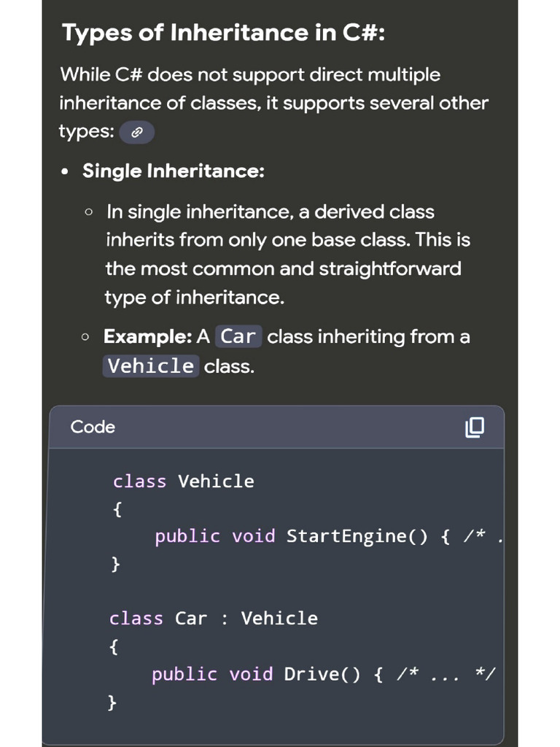560x747 pixels.
Task: Click the source link chip icon
Action: coord(136,133)
